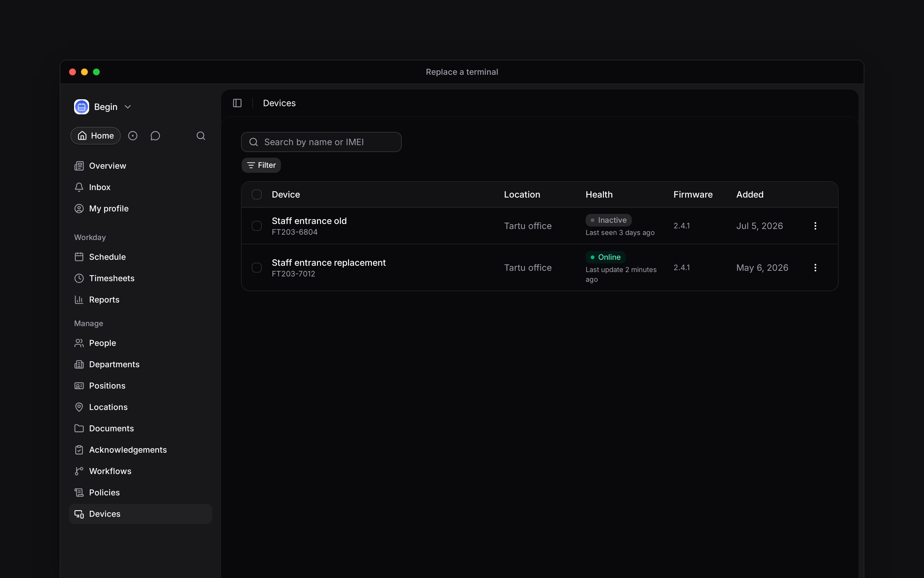This screenshot has width=924, height=578.
Task: Select Devices in sidebar
Action: click(140, 514)
